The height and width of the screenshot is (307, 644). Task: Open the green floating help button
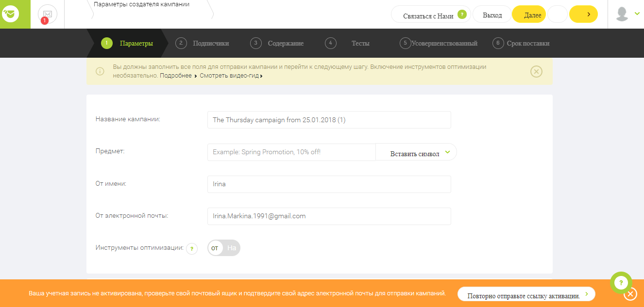pyautogui.click(x=621, y=282)
